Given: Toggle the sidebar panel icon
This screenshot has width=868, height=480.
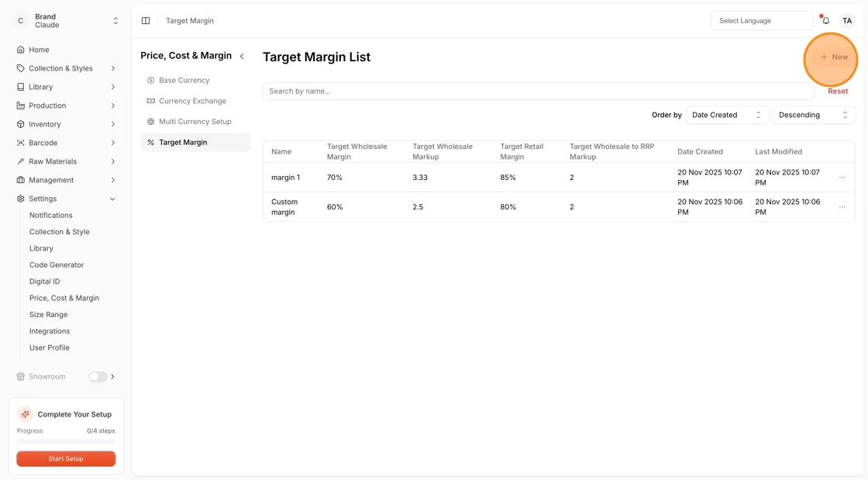Looking at the screenshot, I should [146, 20].
